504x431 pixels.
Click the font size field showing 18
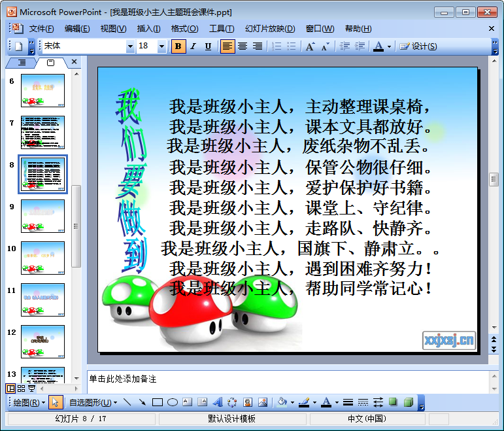tap(147, 46)
